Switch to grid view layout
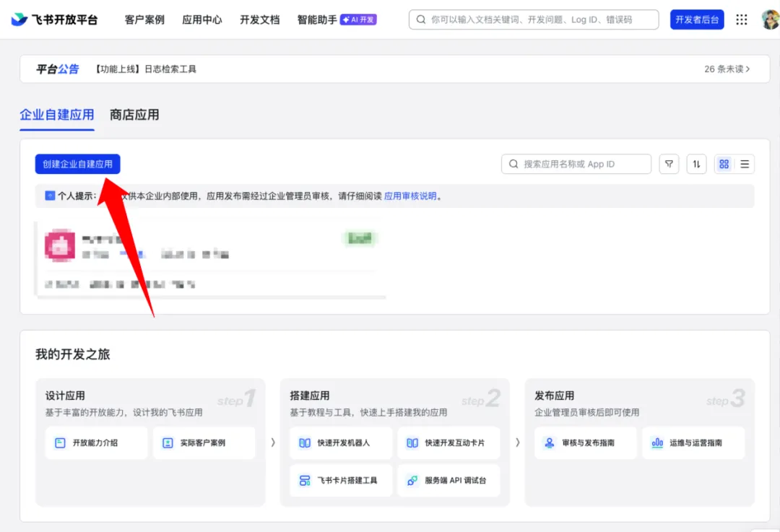 (724, 165)
